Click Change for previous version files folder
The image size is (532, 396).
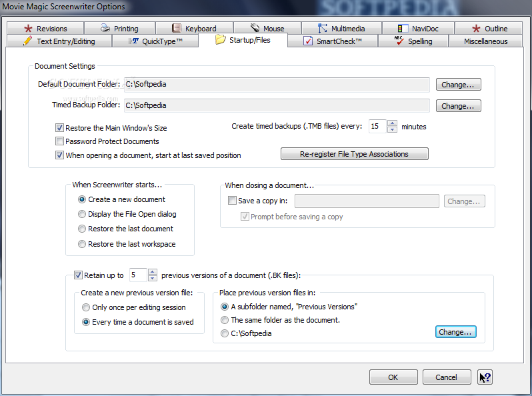coord(455,332)
